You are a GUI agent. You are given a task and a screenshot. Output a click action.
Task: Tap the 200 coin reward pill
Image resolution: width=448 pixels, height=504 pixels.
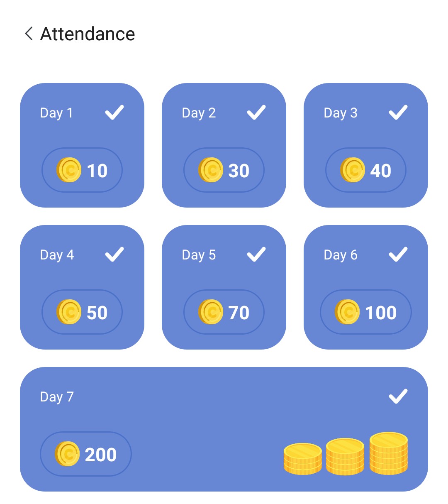point(86,454)
